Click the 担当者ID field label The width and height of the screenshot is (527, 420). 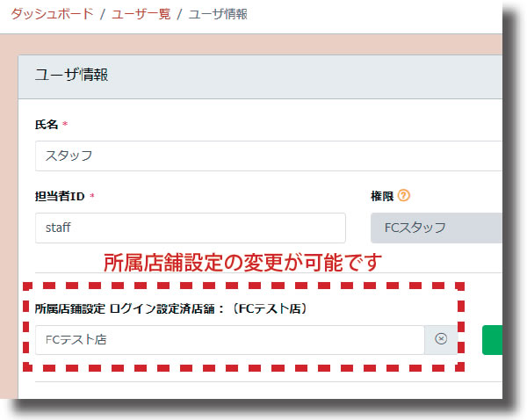click(60, 196)
